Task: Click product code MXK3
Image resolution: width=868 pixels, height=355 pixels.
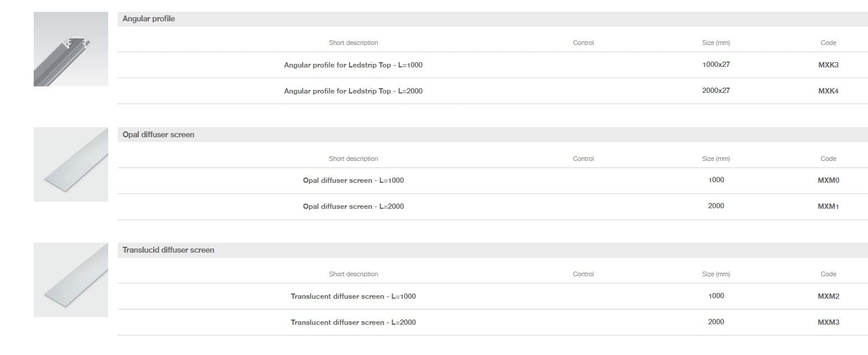Action: pos(828,65)
